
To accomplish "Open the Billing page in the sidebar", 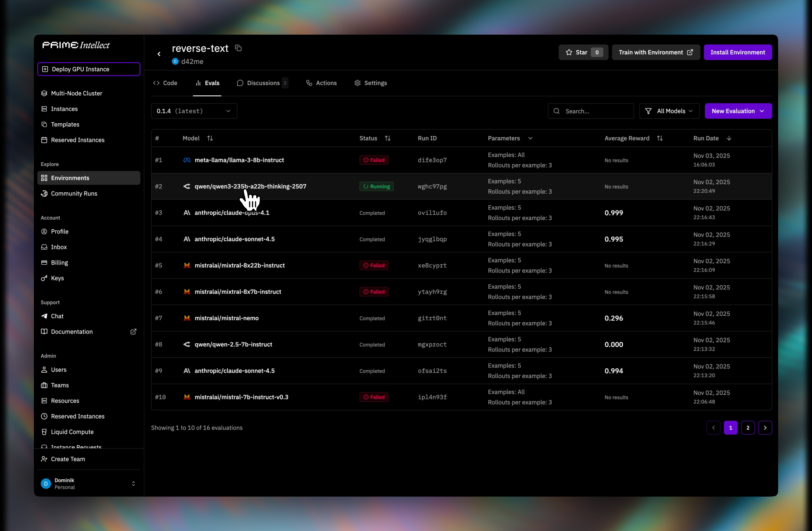I will (x=59, y=262).
